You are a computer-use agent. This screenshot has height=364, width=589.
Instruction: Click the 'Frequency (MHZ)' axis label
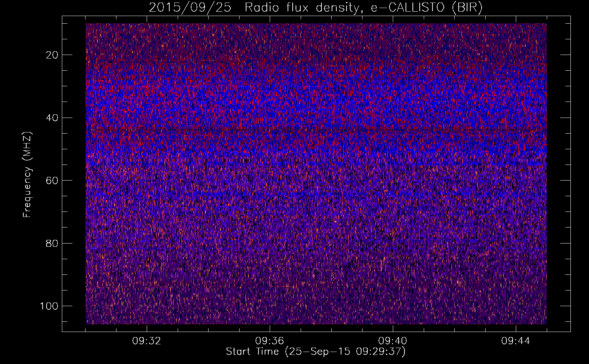(x=27, y=174)
